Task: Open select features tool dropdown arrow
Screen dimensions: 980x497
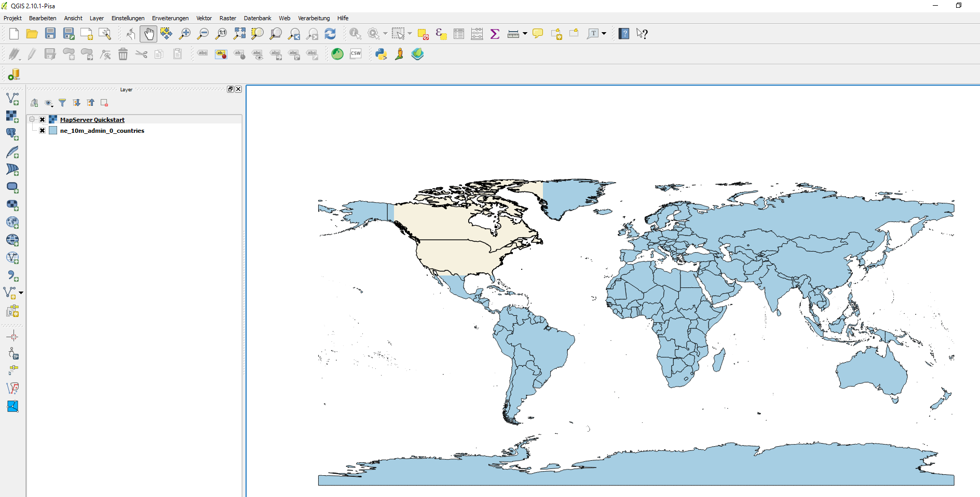Action: pyautogui.click(x=410, y=34)
